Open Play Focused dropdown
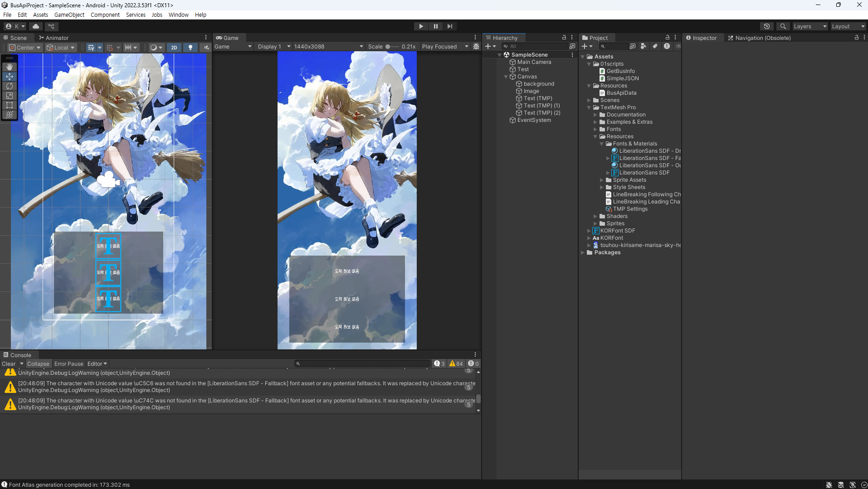The image size is (868, 489). (445, 47)
